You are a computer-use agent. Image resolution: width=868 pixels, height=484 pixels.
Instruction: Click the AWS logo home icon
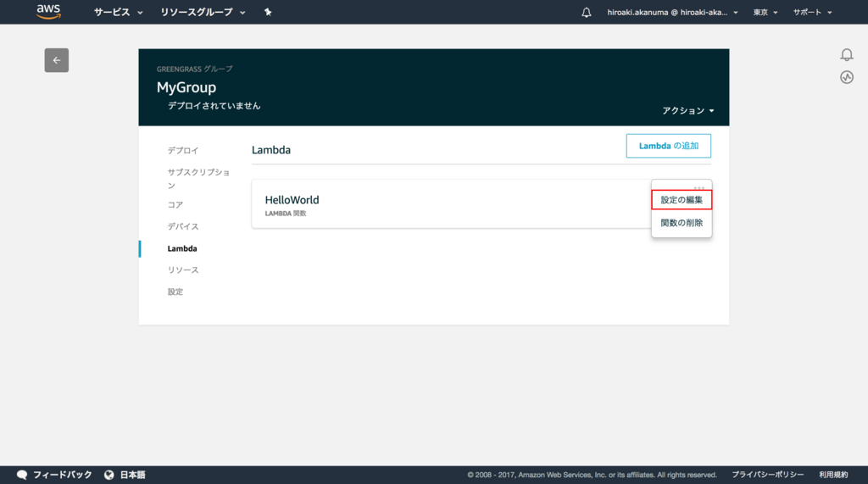48,12
